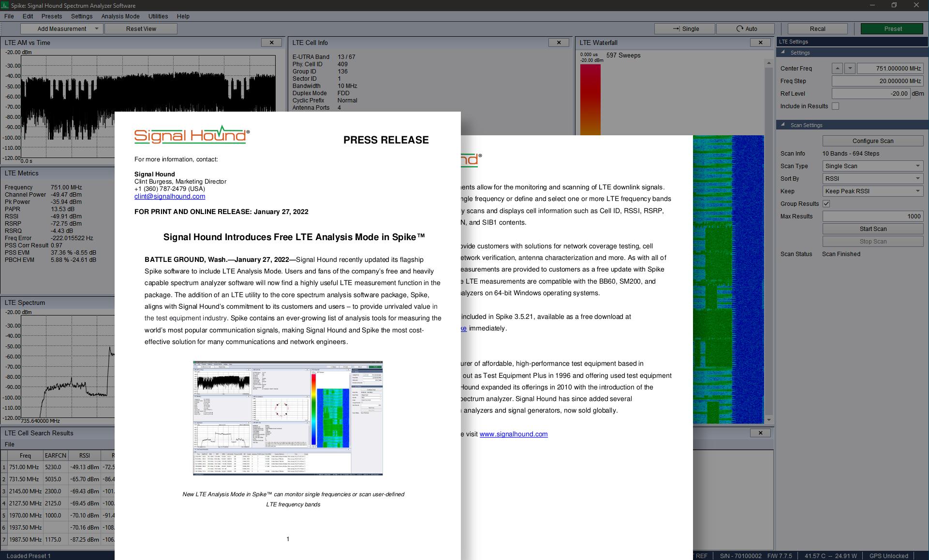Select the 2127.50 MHz result row
Screen dimensions: 929x560
click(58, 503)
